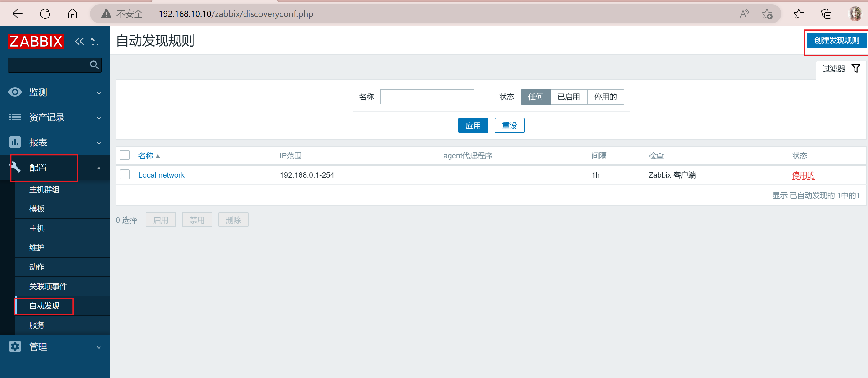
Task: Collapse sidebar with double-chevron icon
Action: 80,41
